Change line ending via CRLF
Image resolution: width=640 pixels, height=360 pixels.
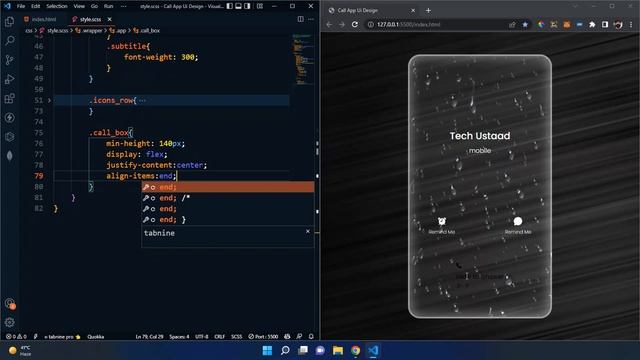click(220, 337)
